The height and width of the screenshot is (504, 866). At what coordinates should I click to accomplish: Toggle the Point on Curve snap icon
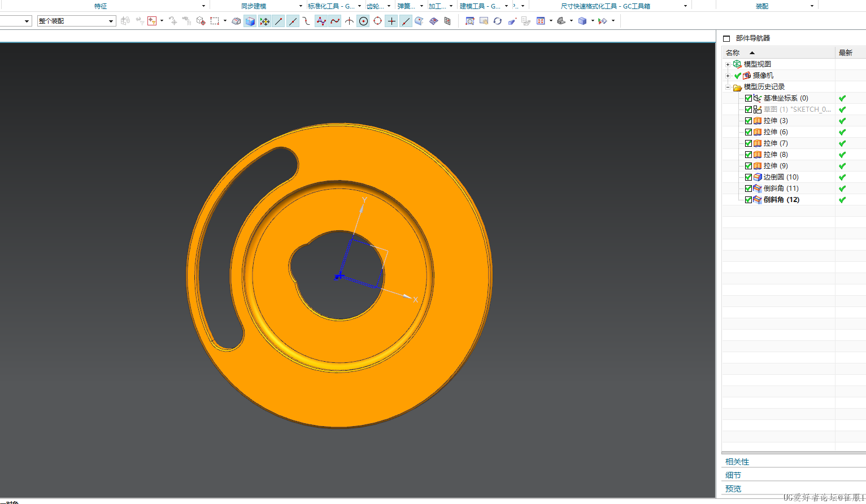(406, 21)
